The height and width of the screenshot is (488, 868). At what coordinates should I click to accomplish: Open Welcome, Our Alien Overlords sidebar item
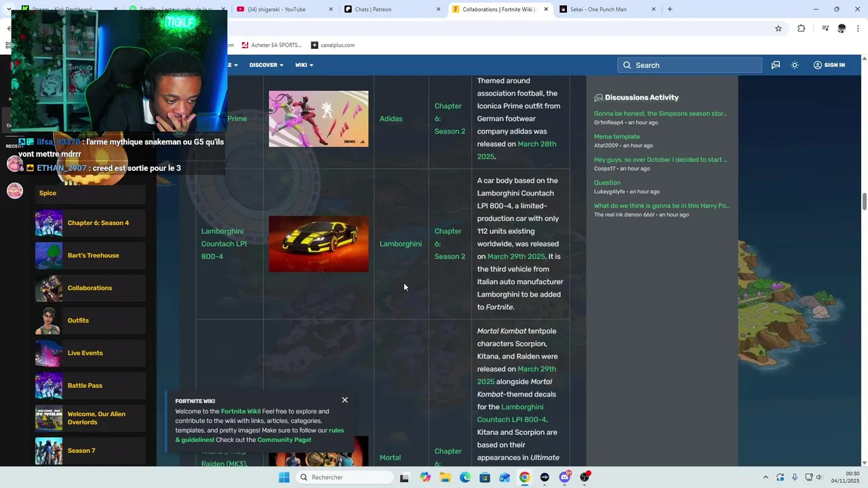[90, 418]
